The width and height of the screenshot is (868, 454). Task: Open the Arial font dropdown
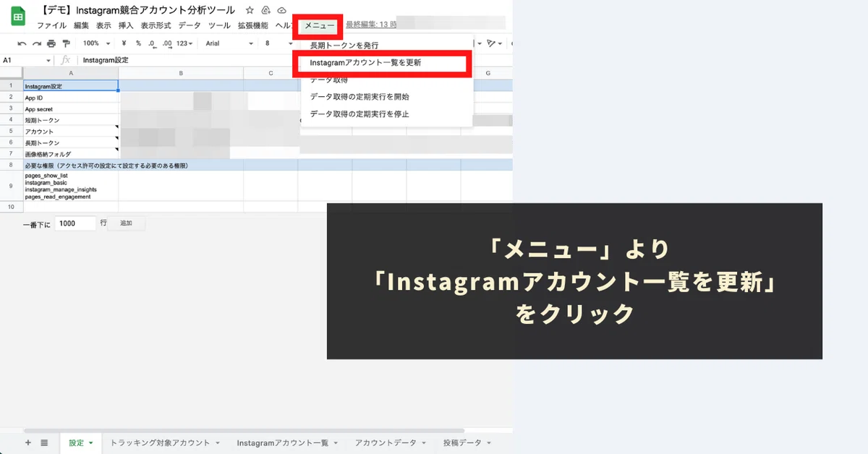230,43
